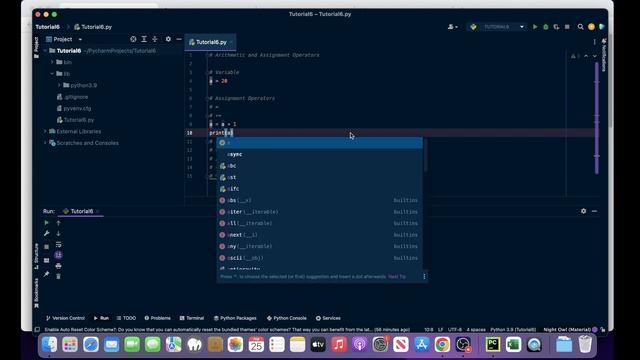The height and width of the screenshot is (360, 640).
Task: Expand the python3.9 folder
Action: point(59,85)
